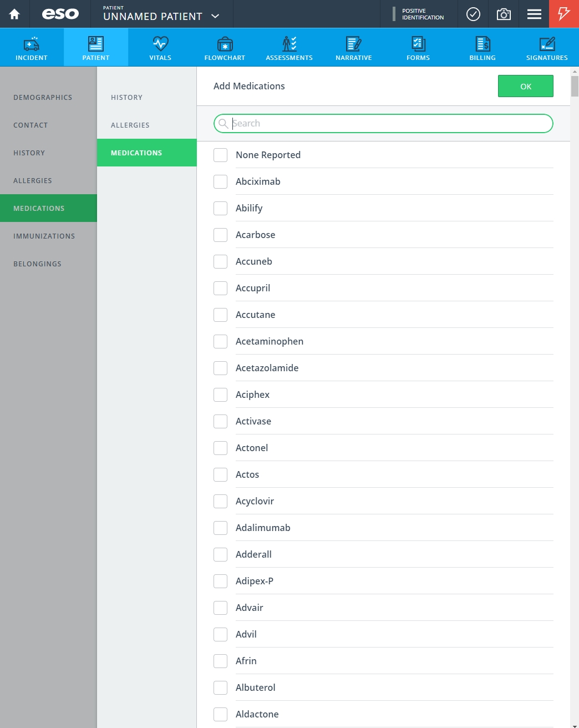This screenshot has width=579, height=728.
Task: Open the hamburger menu
Action: coord(534,14)
